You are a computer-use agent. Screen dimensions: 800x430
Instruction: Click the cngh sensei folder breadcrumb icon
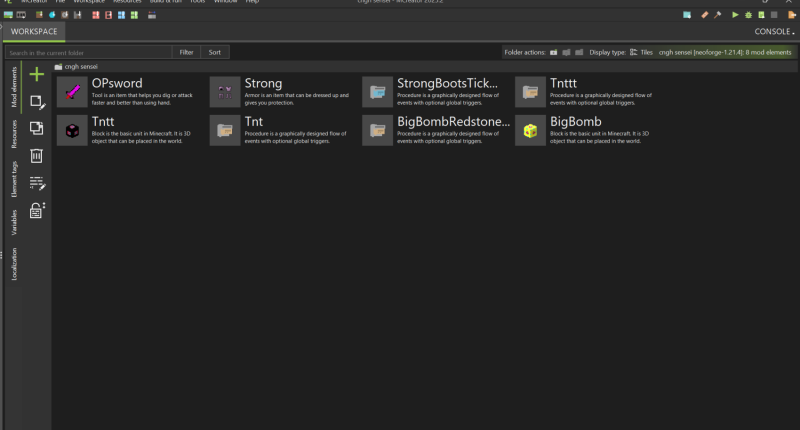click(x=58, y=67)
